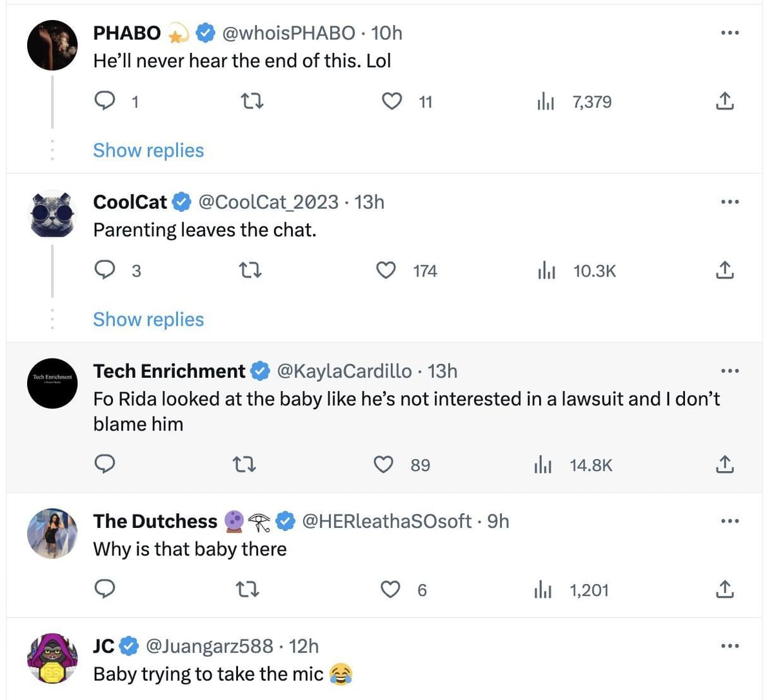The image size is (774, 700).
Task: Show replies under PHABO's tweet
Action: pyautogui.click(x=148, y=150)
